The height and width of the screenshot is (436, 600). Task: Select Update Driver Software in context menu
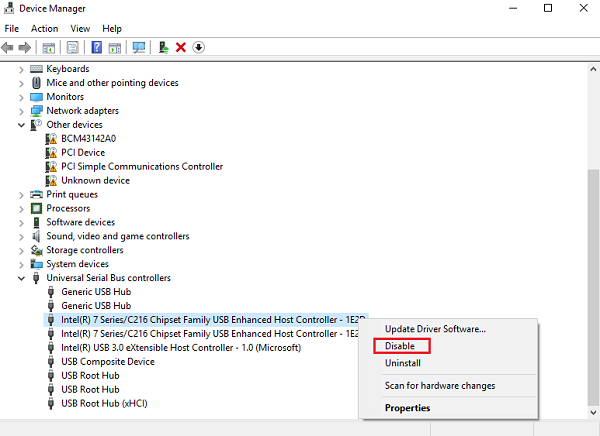(x=435, y=329)
